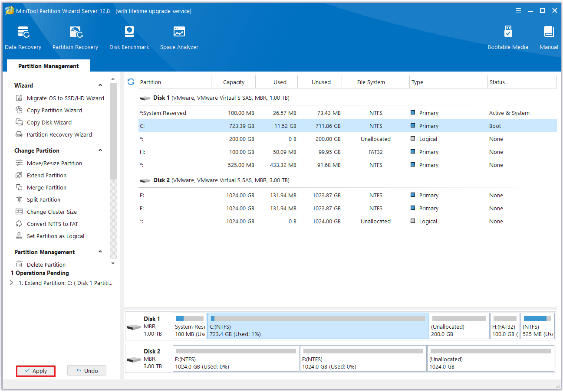The height and width of the screenshot is (392, 563).
Task: Start the Migrate OS to SSD/HD Wizard
Action: tap(59, 98)
